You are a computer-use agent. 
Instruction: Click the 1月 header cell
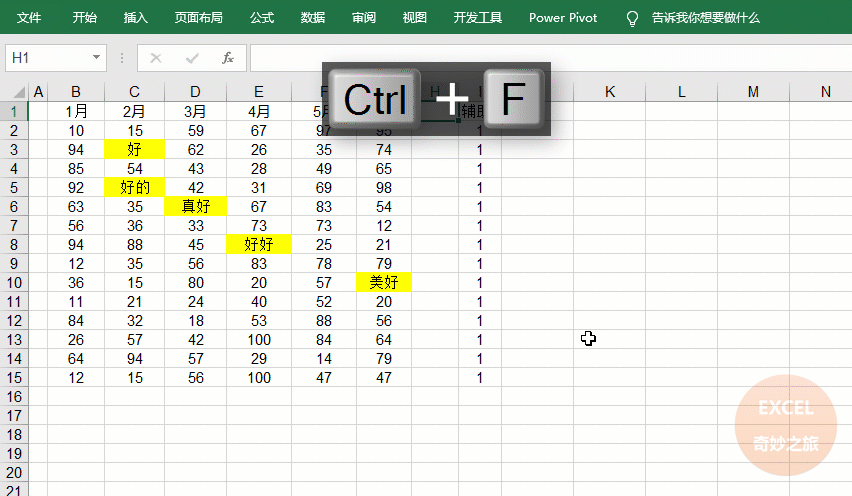tap(76, 111)
